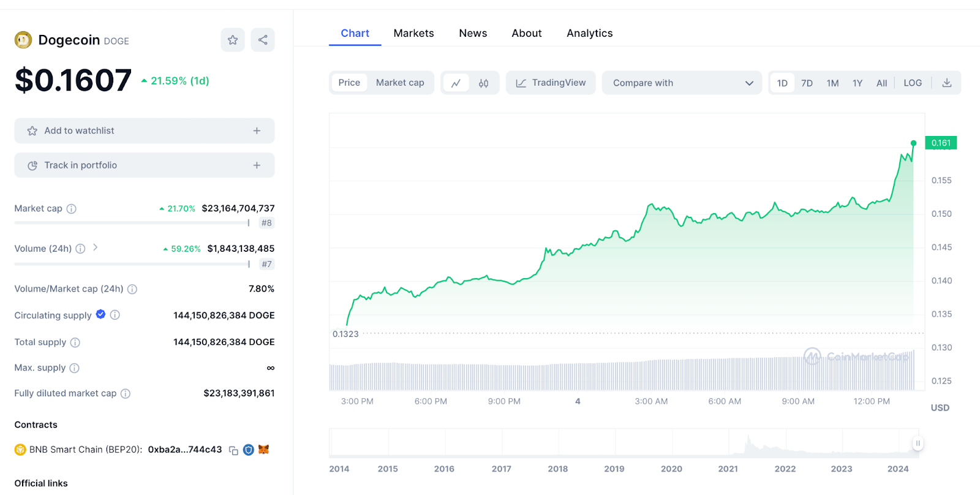Click the 7.80% volume ratio value
The width and height of the screenshot is (980, 495).
coord(262,289)
